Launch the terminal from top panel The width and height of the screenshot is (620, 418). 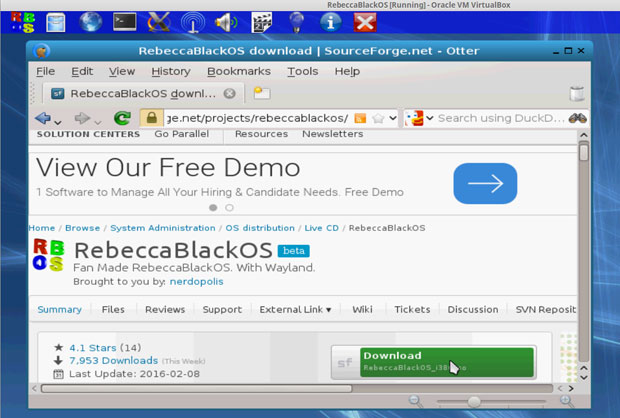[x=125, y=22]
